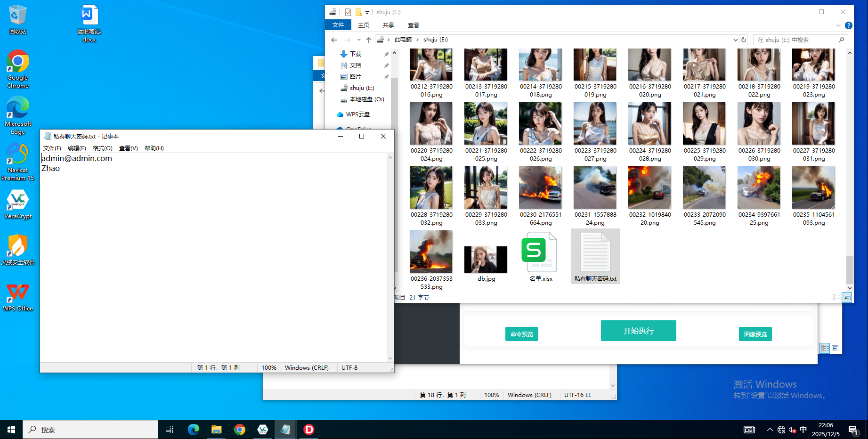The height and width of the screenshot is (439, 868).
Task: Open the red D app on taskbar
Action: (309, 430)
